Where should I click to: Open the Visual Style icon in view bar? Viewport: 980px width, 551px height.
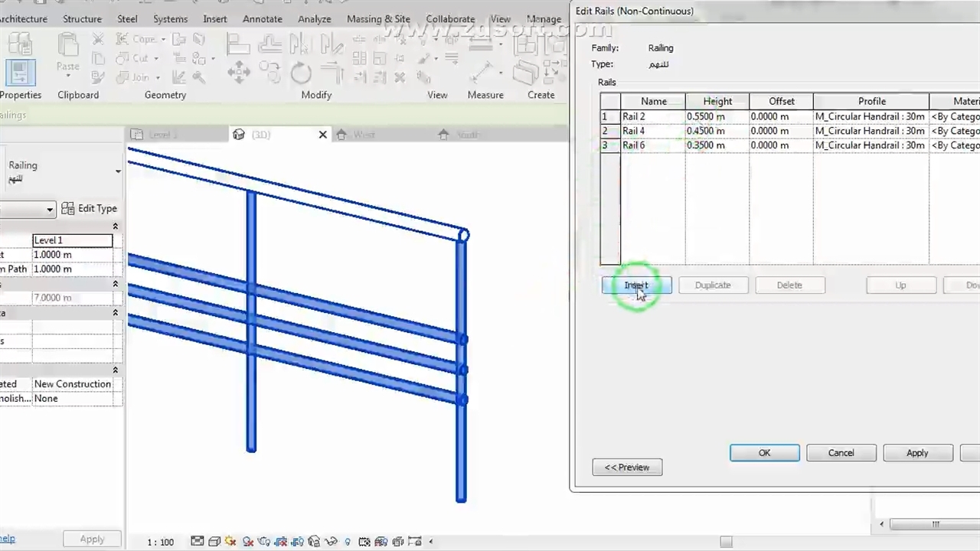coord(214,542)
